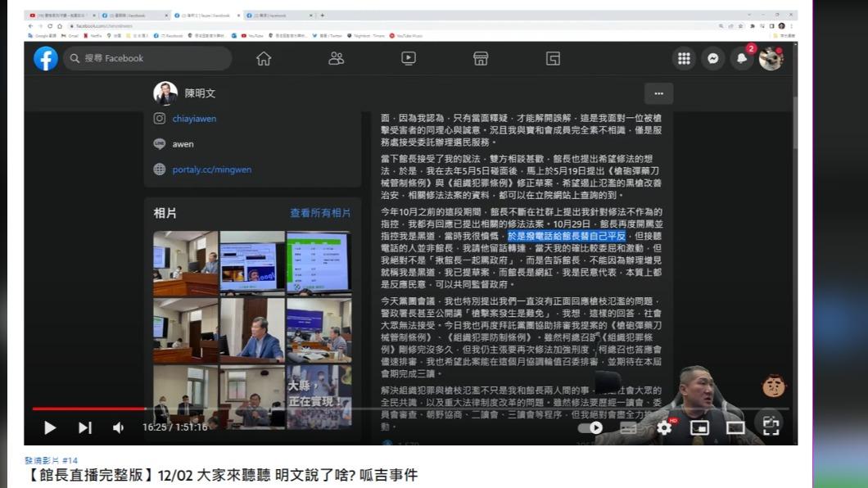
Task: Switch to the active third Facebook tab
Action: (x=206, y=16)
